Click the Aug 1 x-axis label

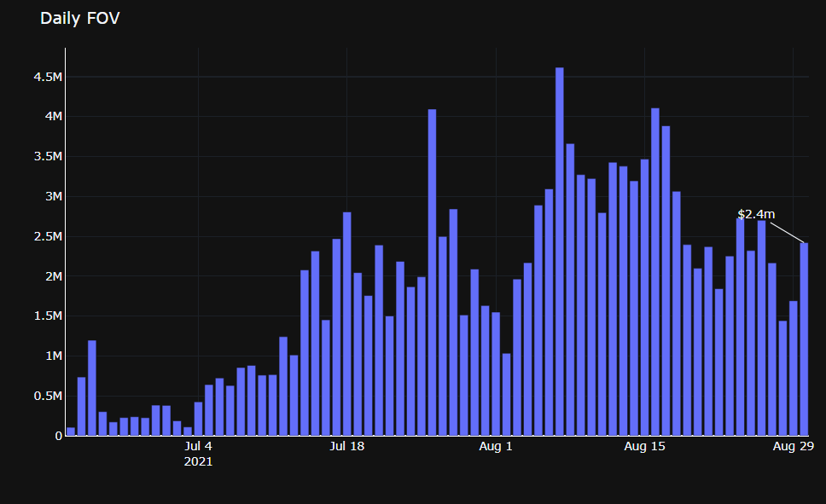495,446
